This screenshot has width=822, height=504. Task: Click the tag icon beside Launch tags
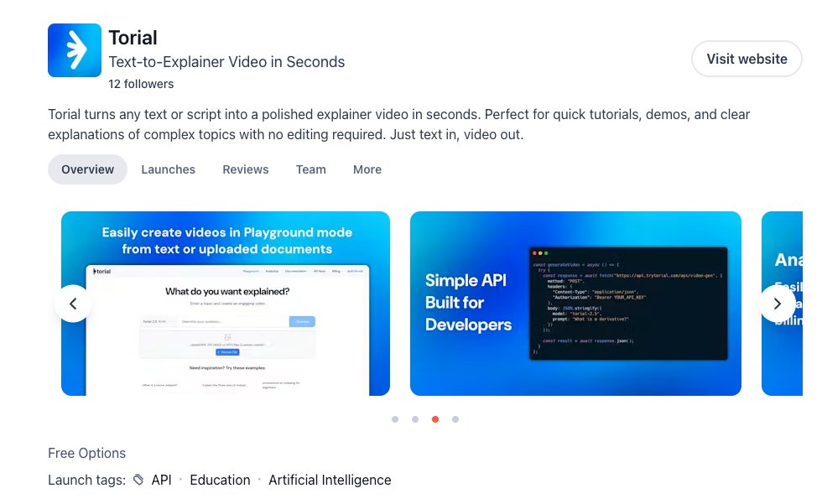(139, 479)
